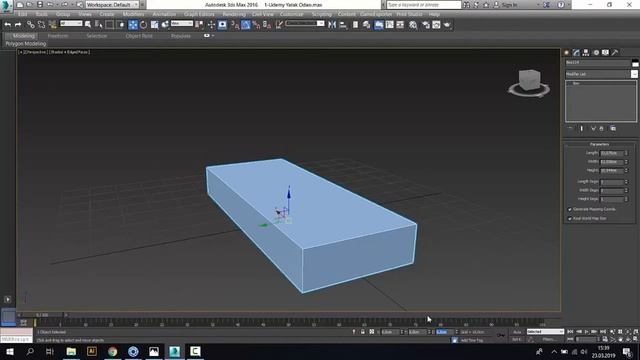Viewport: 640px width, 360px height.
Task: Toggle Real-World Map Size checkbox
Action: (x=570, y=218)
